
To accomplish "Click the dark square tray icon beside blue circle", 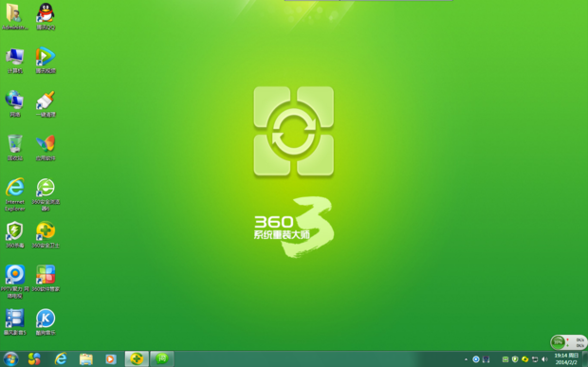I will click(486, 359).
